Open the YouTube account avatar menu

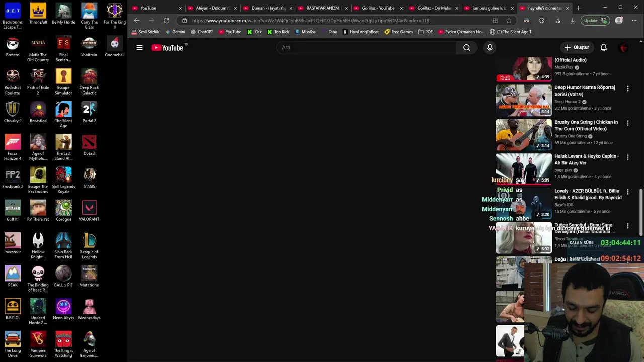click(624, 48)
